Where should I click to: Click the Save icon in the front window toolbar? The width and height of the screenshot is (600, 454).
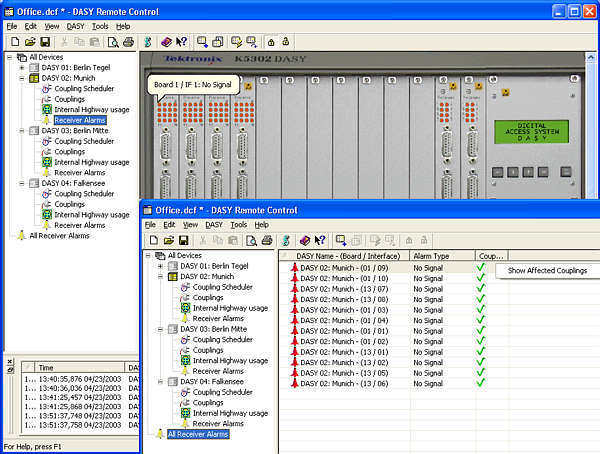pyautogui.click(x=182, y=240)
